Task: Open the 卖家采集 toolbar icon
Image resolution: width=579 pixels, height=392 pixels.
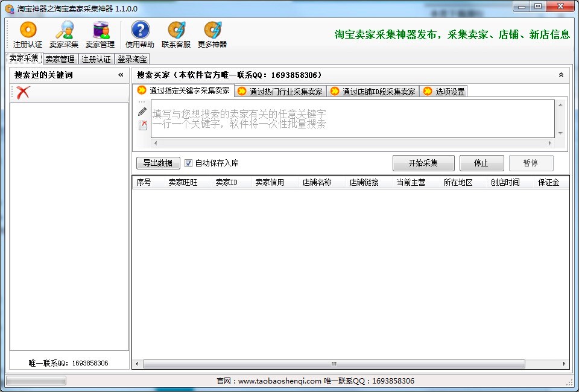Action: pos(64,34)
